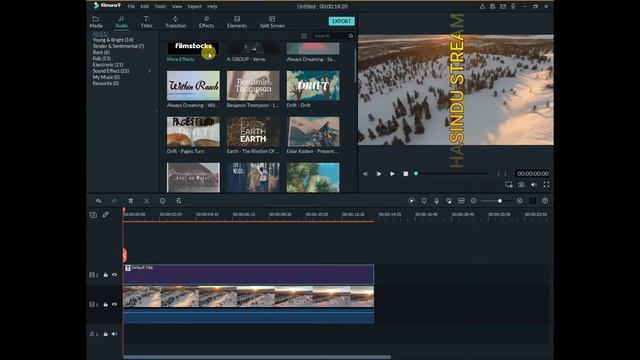Viewport: 640px width, 360px height.
Task: Select the My Music category
Action: (106, 77)
